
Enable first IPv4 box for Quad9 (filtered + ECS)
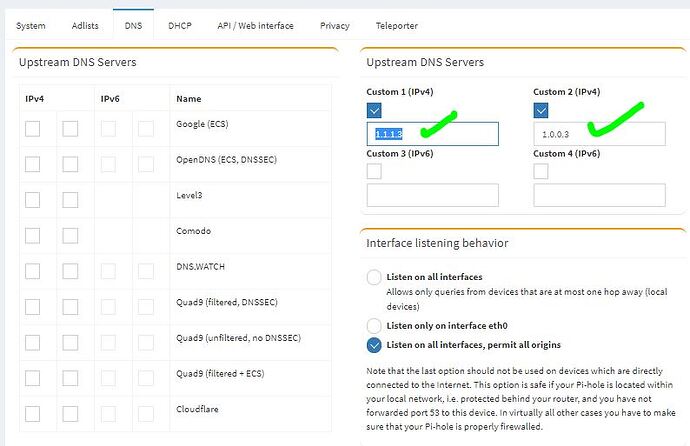click(x=33, y=378)
